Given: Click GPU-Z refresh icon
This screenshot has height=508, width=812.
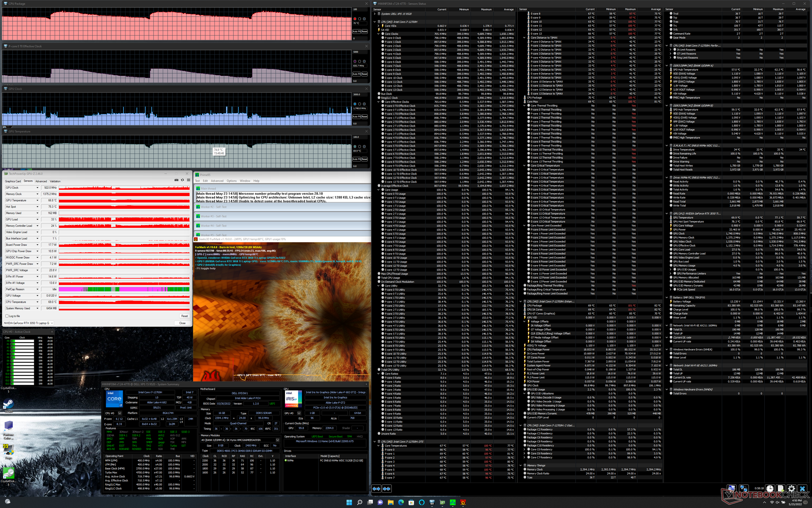Looking at the screenshot, I should coord(182,180).
